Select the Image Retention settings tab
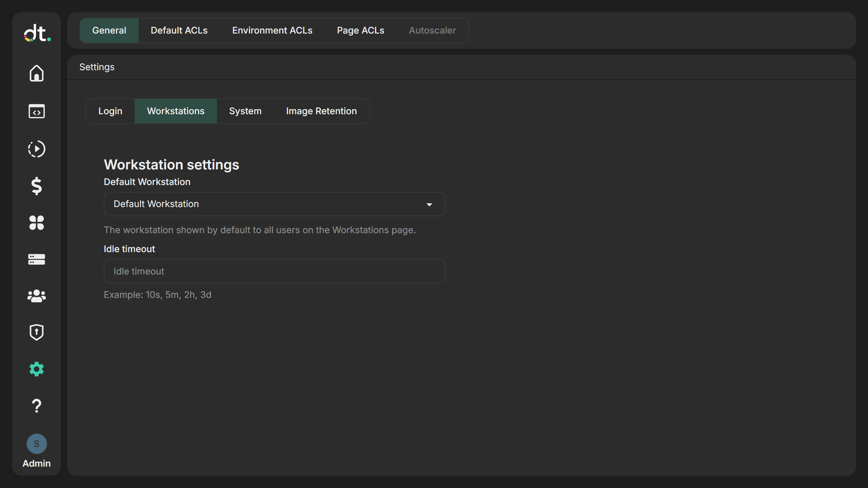The image size is (868, 488). pyautogui.click(x=321, y=111)
